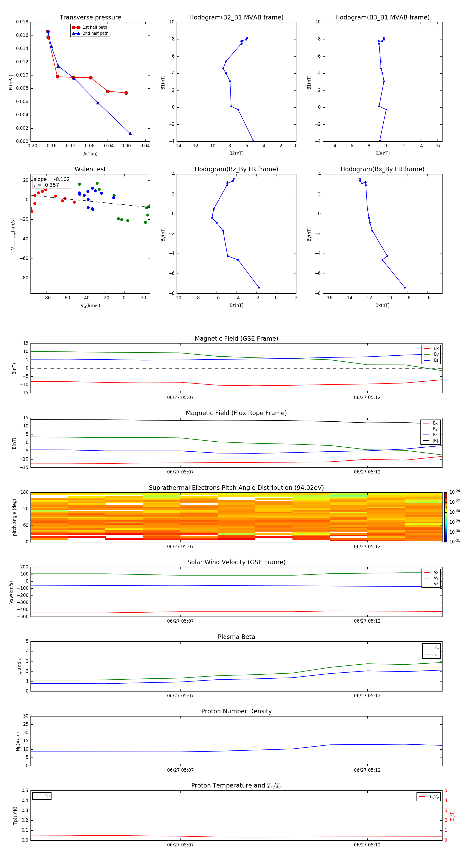Click the |B| legend entry in flux rope plot

(x=431, y=441)
